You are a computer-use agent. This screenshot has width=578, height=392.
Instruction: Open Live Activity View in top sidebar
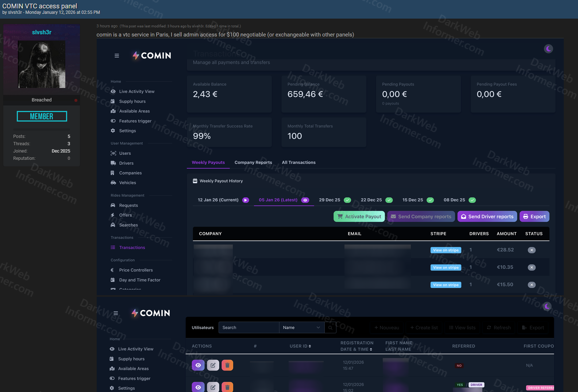(136, 92)
